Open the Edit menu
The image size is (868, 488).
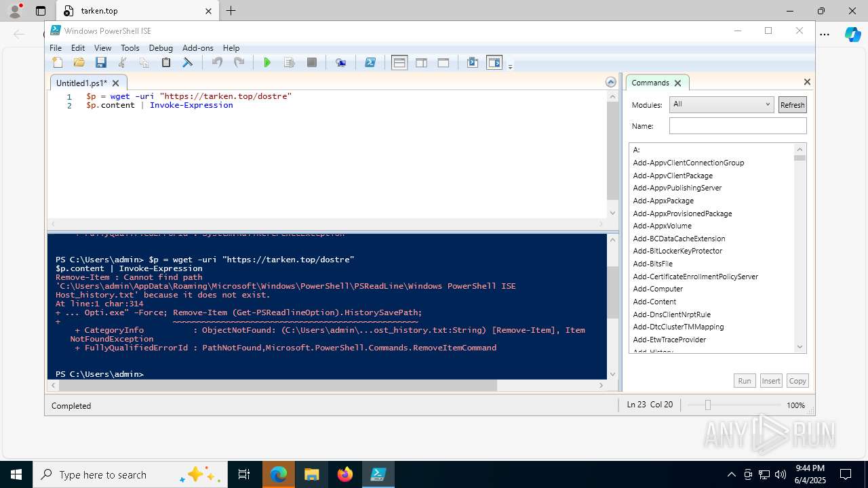(x=78, y=48)
